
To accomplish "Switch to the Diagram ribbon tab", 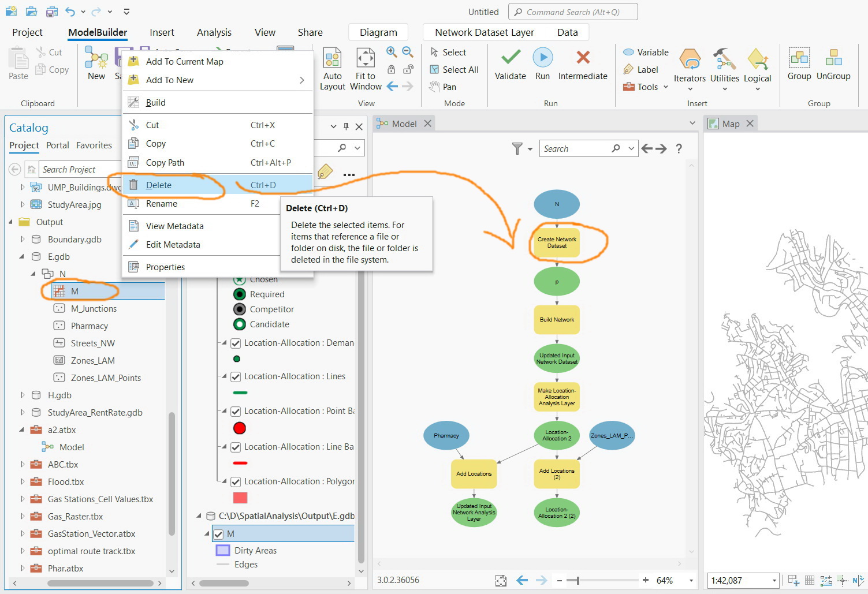I will [378, 32].
